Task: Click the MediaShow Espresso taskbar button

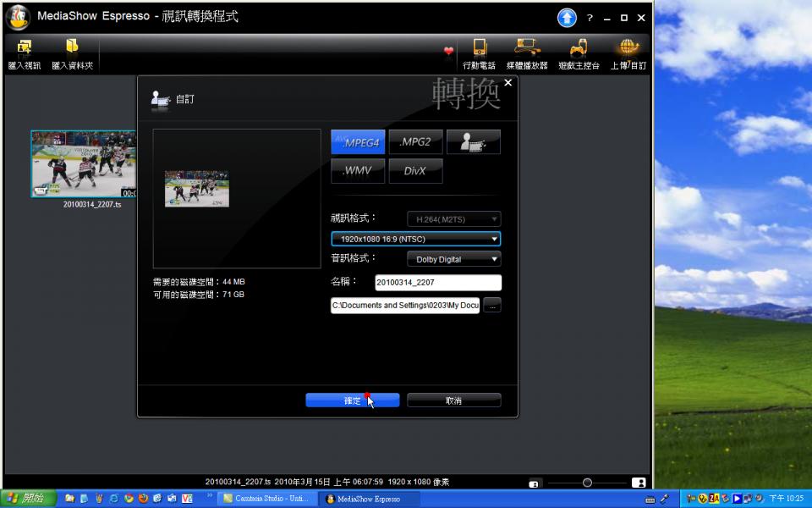Action: point(368,499)
